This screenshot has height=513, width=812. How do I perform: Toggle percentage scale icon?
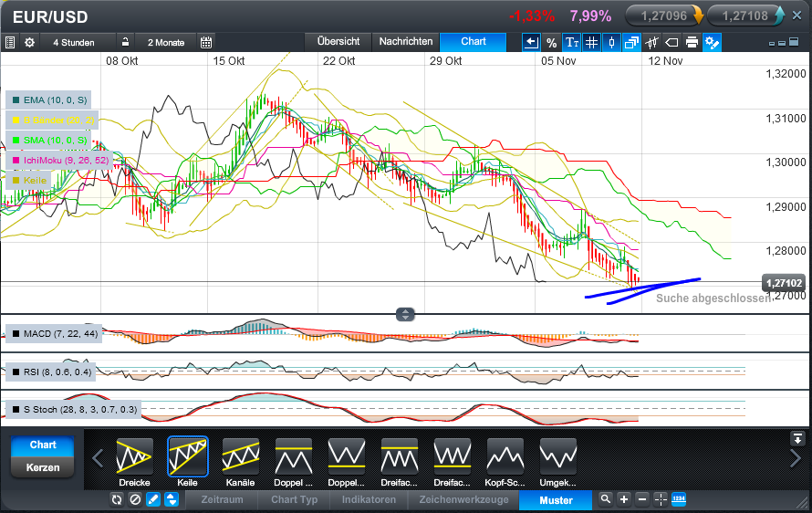[x=551, y=43]
